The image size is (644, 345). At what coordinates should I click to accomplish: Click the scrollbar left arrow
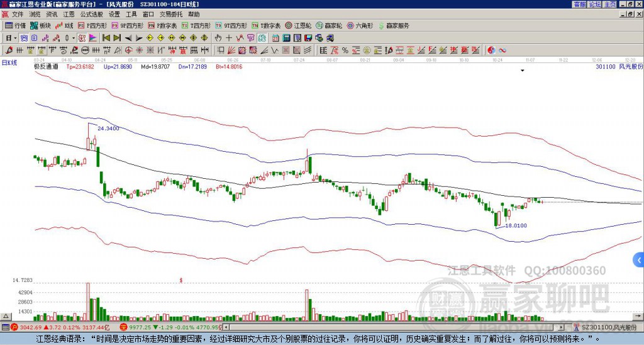[226, 327]
